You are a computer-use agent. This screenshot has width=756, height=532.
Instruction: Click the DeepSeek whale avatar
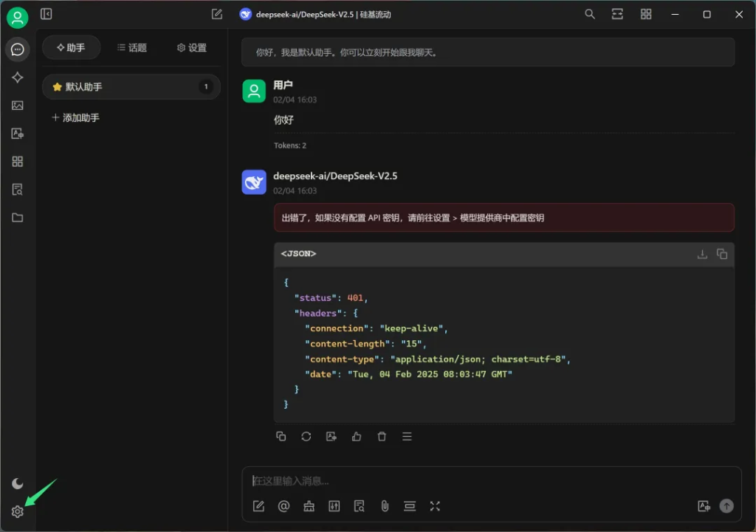[x=254, y=182]
